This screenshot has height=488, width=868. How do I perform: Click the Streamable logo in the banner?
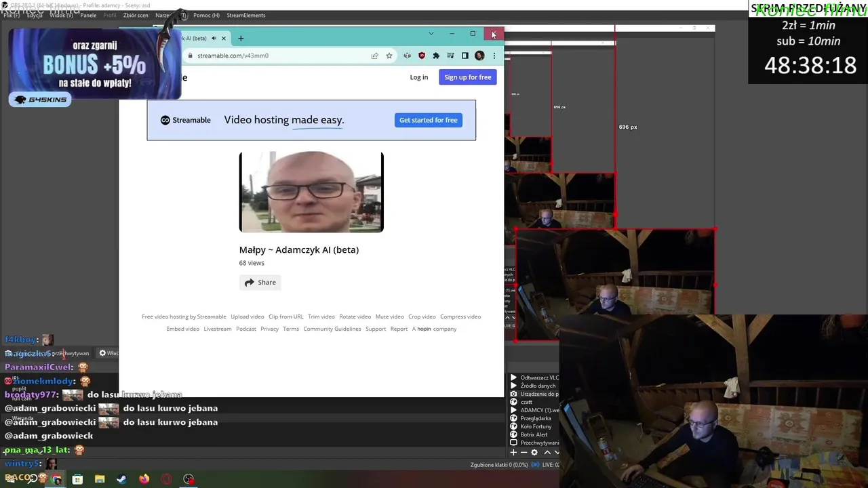pyautogui.click(x=186, y=120)
